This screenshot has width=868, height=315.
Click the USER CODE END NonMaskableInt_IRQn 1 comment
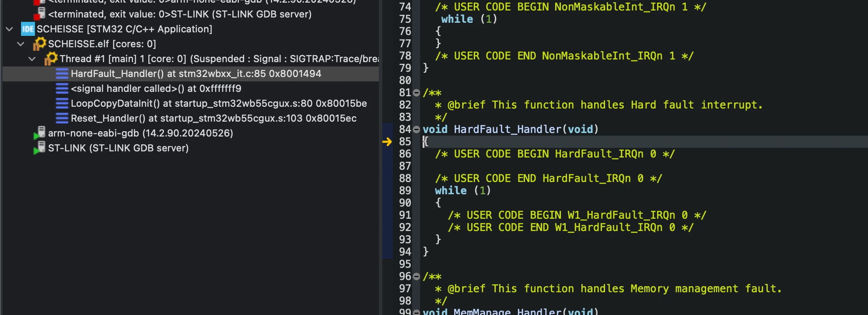tap(564, 56)
